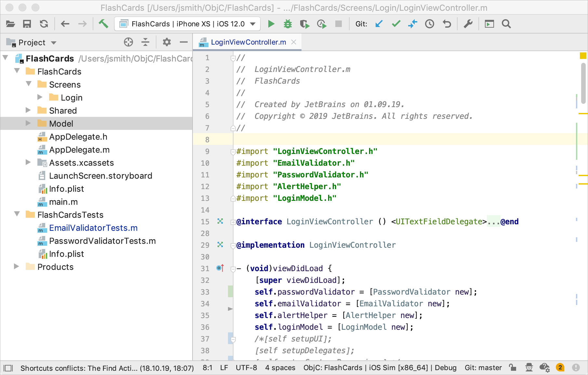588x375 pixels.
Task: Show Git history clock icon
Action: [430, 24]
